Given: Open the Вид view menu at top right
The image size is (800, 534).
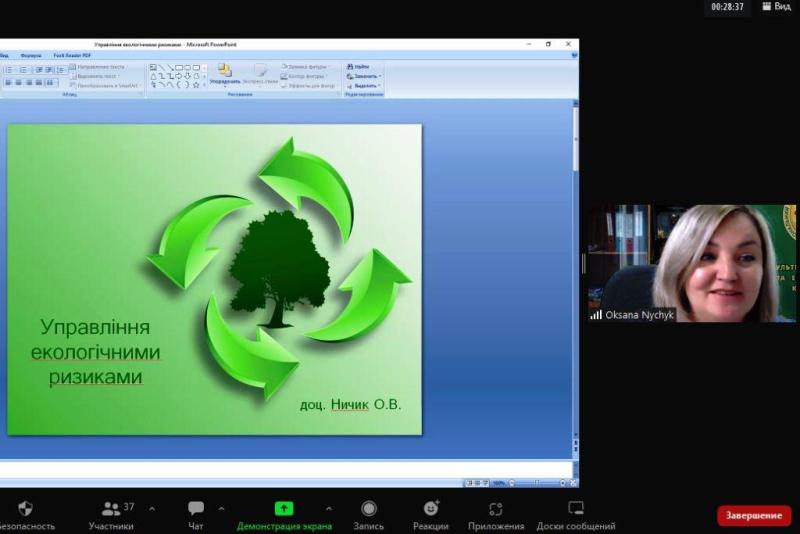Looking at the screenshot, I should pyautogui.click(x=776, y=7).
